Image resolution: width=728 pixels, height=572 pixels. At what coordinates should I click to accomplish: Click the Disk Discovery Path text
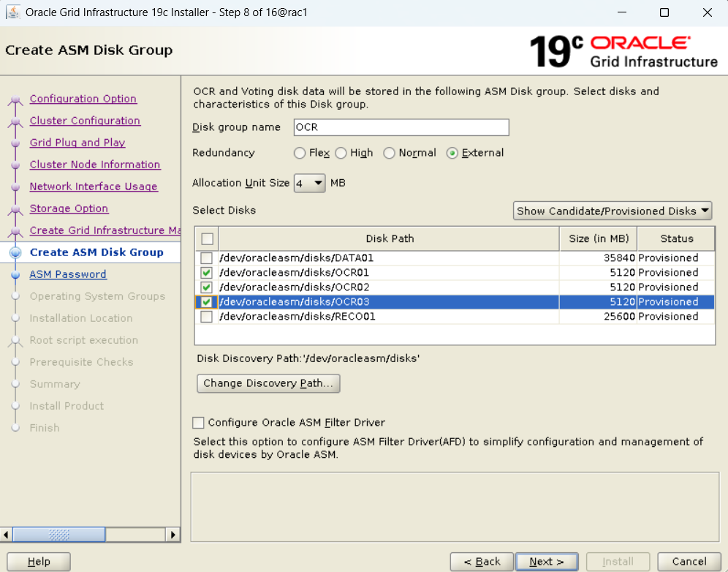308,358
